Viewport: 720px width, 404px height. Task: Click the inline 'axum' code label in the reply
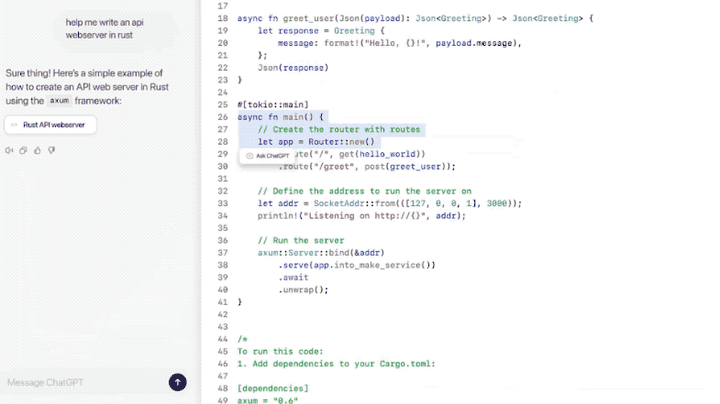[x=59, y=101]
